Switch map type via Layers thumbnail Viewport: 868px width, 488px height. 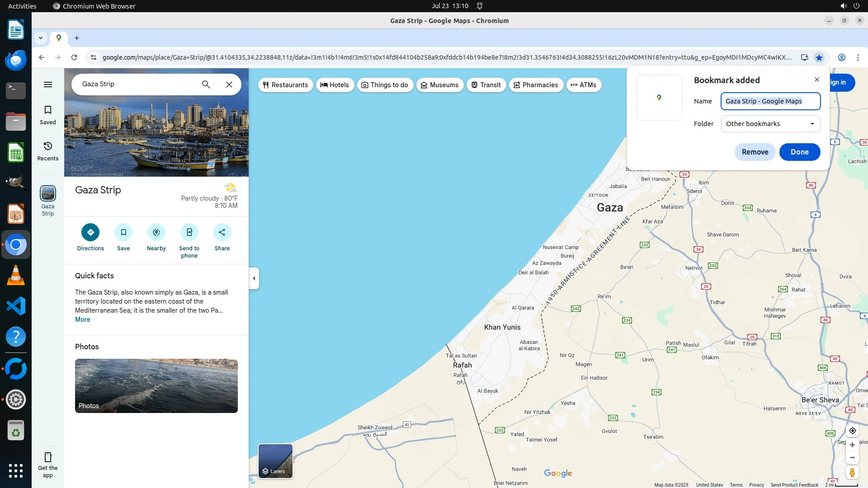click(275, 461)
